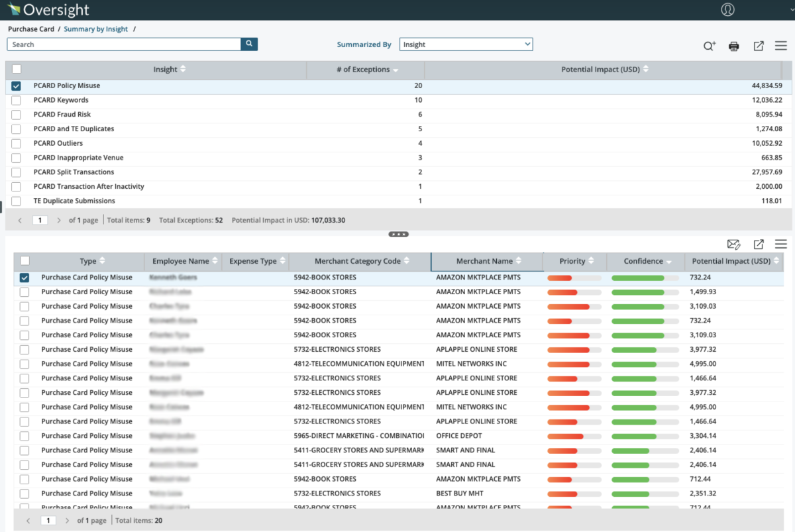This screenshot has width=795, height=532.
Task: Select checkbox for BEST BUY MHT row
Action: pos(25,494)
